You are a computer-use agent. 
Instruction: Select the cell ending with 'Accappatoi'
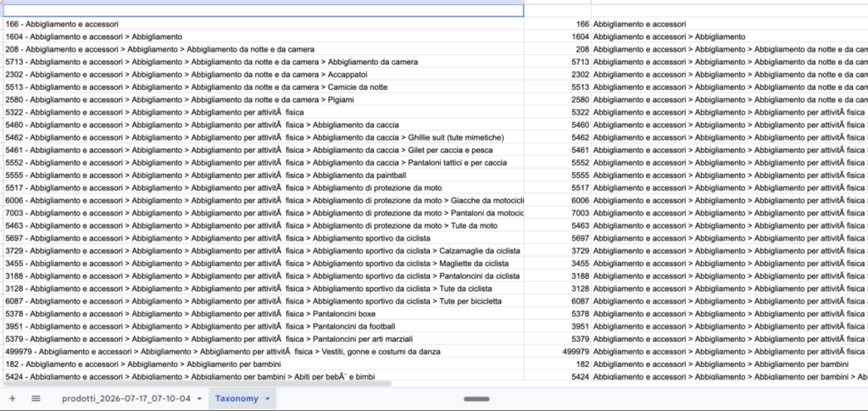tap(263, 74)
